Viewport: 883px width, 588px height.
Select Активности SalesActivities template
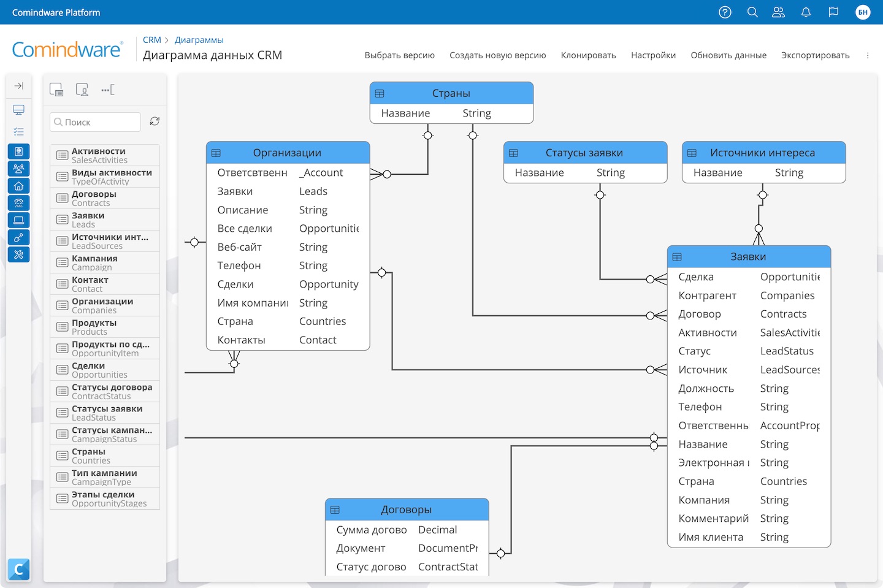[x=105, y=155]
